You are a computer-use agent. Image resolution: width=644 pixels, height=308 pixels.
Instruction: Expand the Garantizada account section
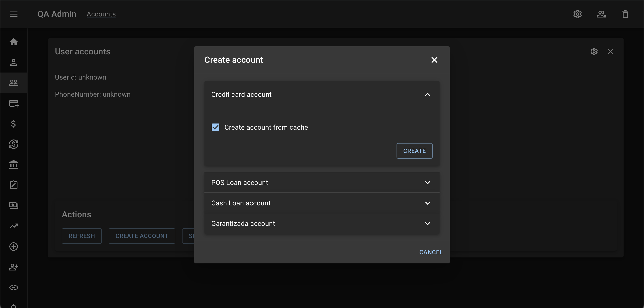[321, 223]
